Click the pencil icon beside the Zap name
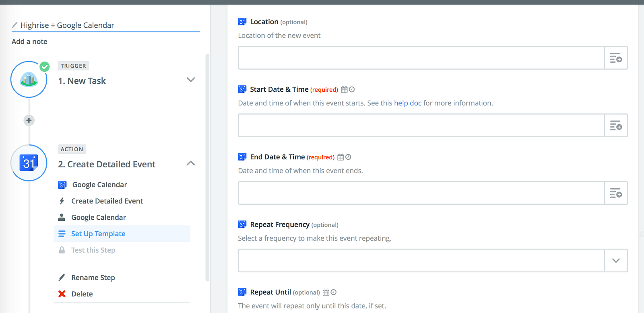Image resolution: width=644 pixels, height=313 pixels. [14, 25]
